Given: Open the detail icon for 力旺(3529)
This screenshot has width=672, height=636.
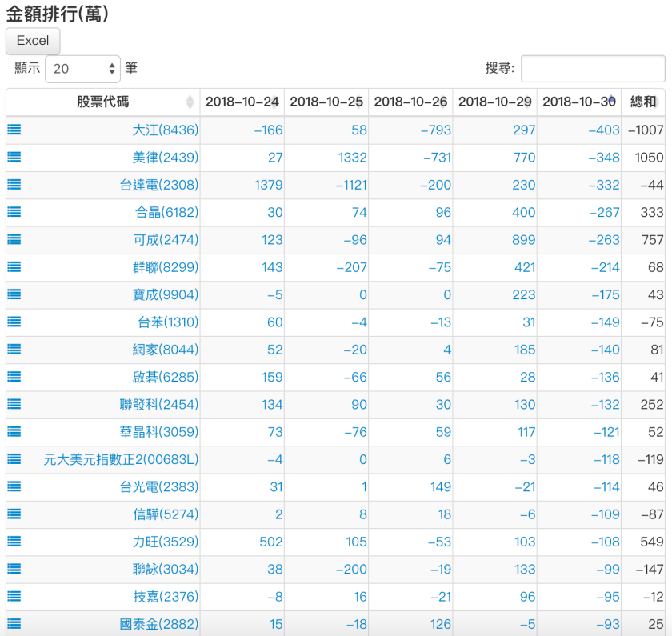Looking at the screenshot, I should (x=14, y=542).
